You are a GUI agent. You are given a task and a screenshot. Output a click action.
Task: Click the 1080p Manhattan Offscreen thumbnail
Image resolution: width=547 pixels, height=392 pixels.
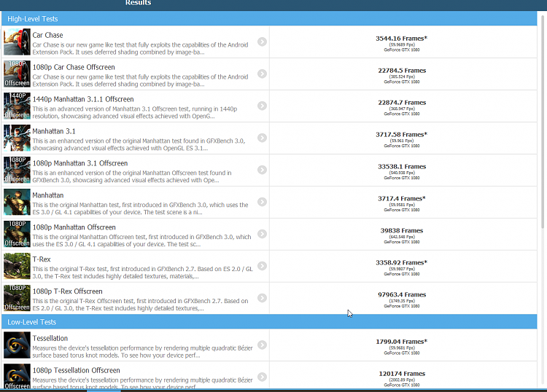(x=17, y=234)
